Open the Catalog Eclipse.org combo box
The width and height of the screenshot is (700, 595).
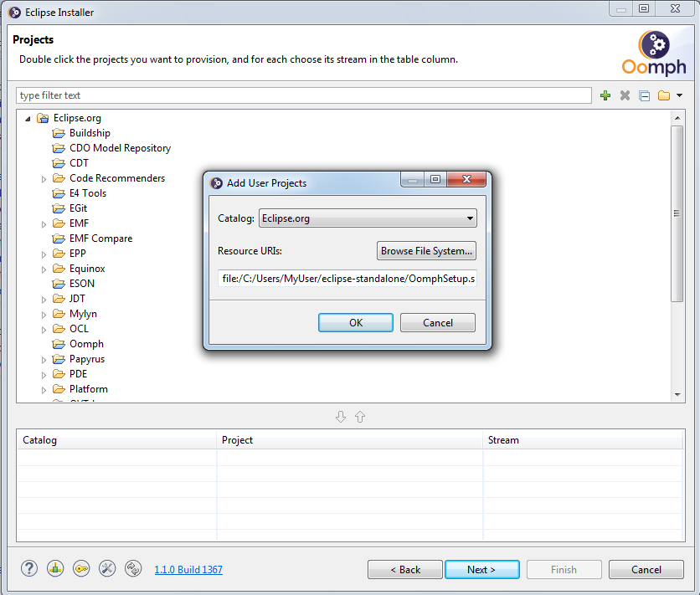pos(368,218)
